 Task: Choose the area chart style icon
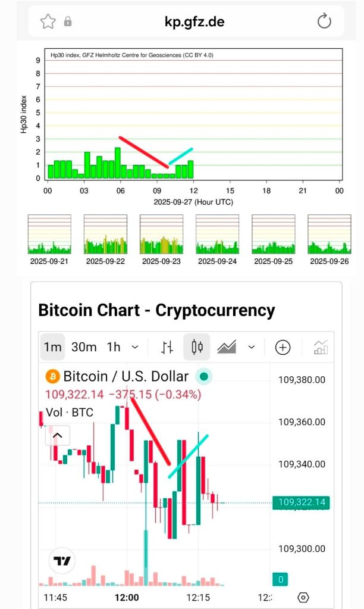227,347
